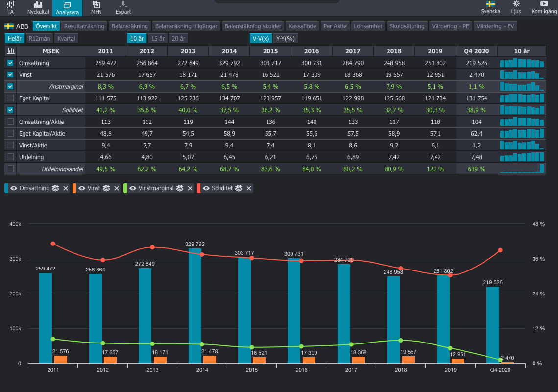Remove the Vinst series from the chart

pos(117,188)
